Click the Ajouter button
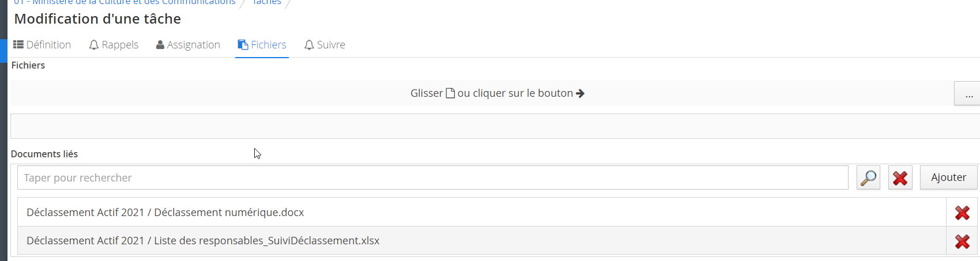The width and height of the screenshot is (980, 261). point(949,177)
